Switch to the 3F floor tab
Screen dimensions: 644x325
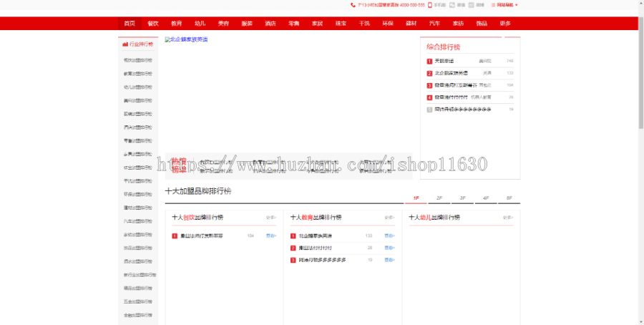pos(463,198)
